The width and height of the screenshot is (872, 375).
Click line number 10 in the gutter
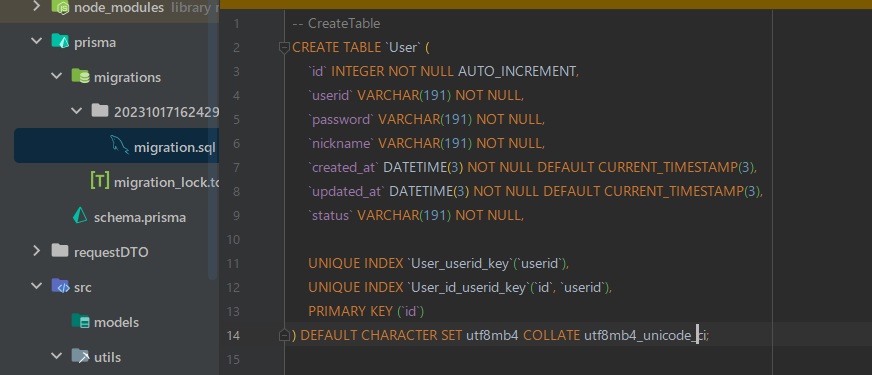234,239
